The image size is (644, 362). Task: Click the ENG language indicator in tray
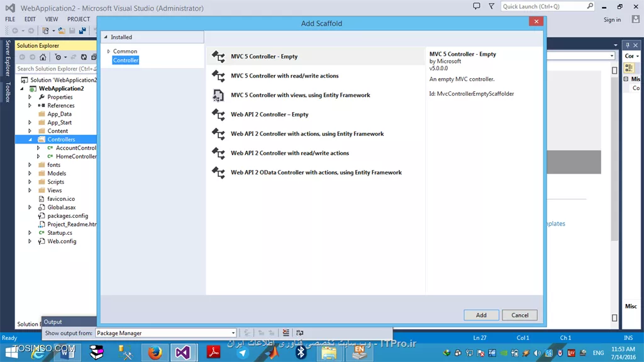coord(599,353)
